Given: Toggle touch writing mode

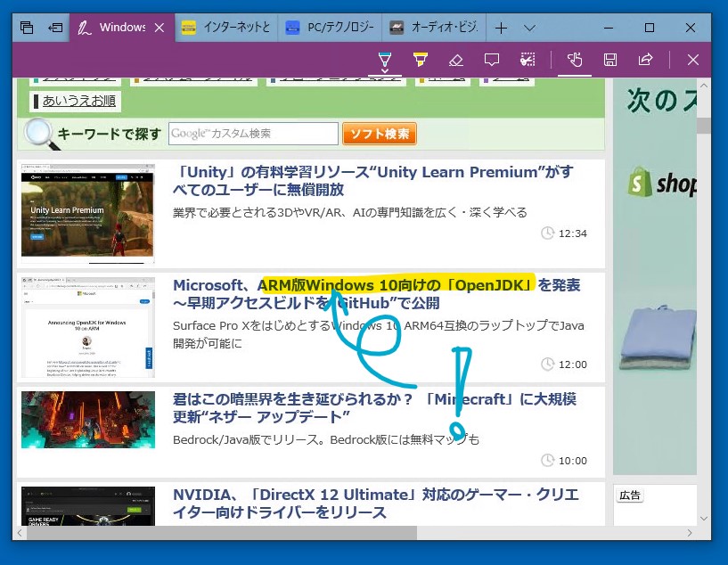Looking at the screenshot, I should point(575,60).
